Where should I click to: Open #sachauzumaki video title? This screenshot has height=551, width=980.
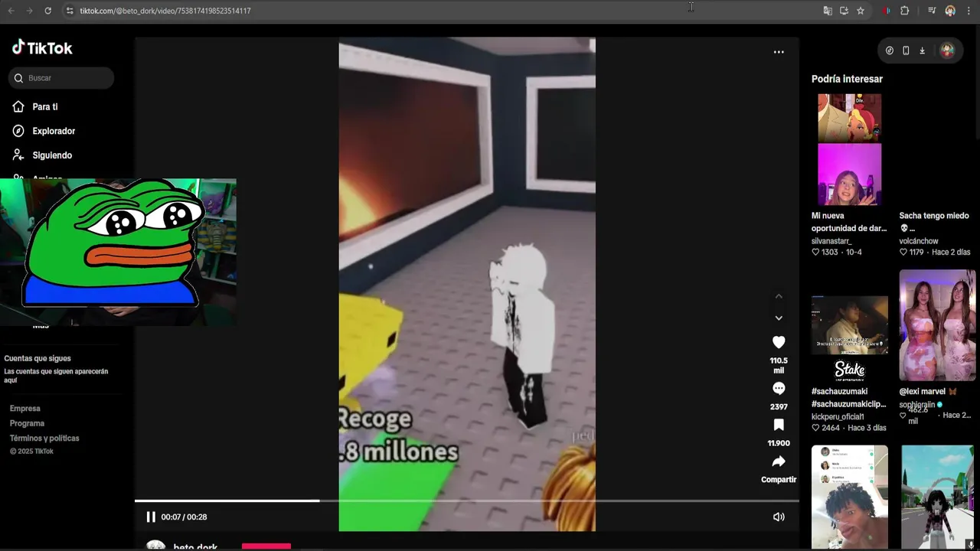point(849,398)
